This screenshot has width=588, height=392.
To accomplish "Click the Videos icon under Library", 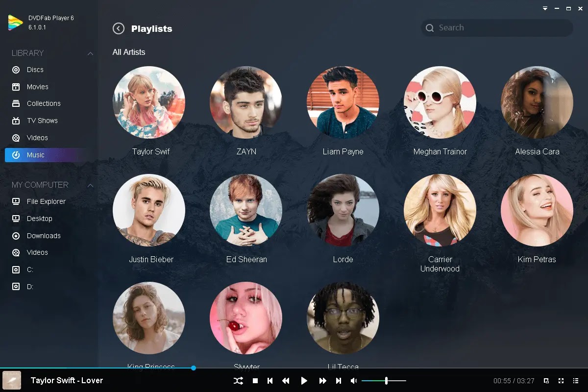I will 16,138.
